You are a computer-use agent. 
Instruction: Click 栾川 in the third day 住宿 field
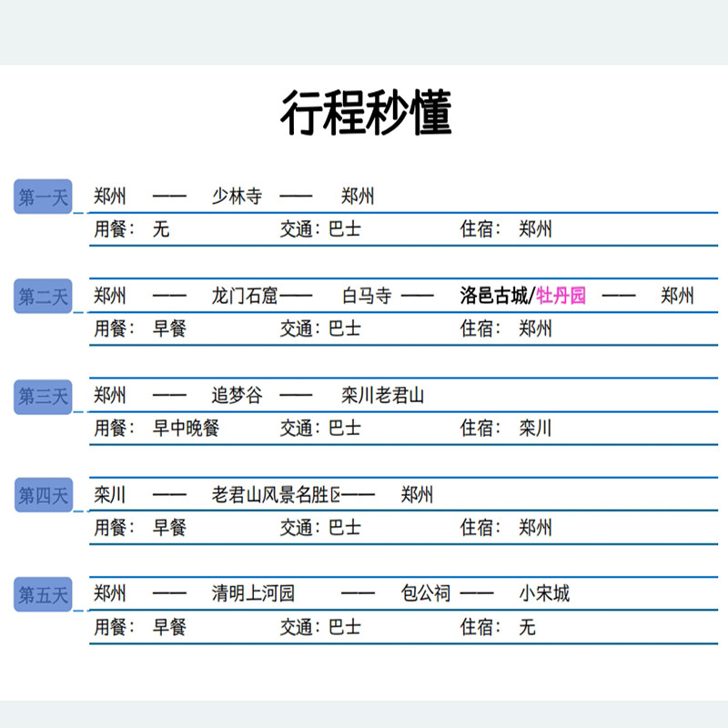pos(535,429)
